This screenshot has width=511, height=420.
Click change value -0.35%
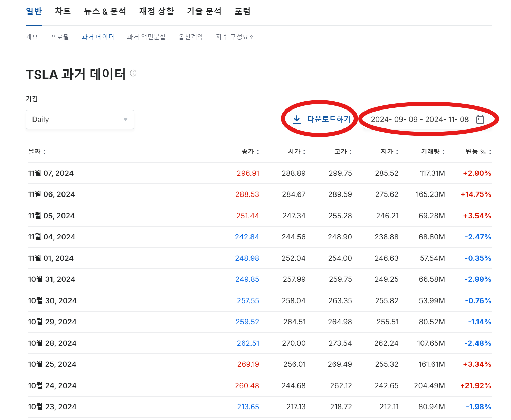(478, 258)
